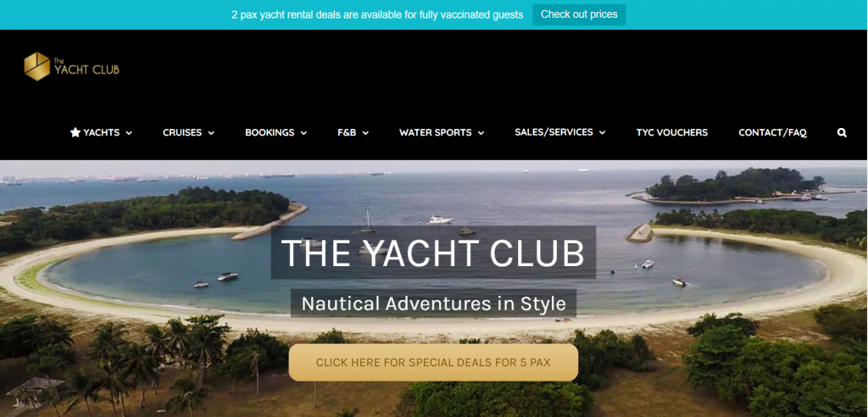
Task: Select the Bookings menu label
Action: tap(270, 132)
